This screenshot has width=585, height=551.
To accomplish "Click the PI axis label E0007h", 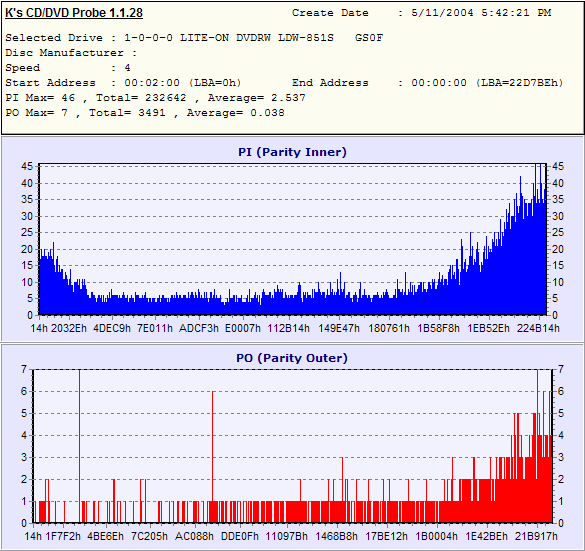I will point(243,328).
